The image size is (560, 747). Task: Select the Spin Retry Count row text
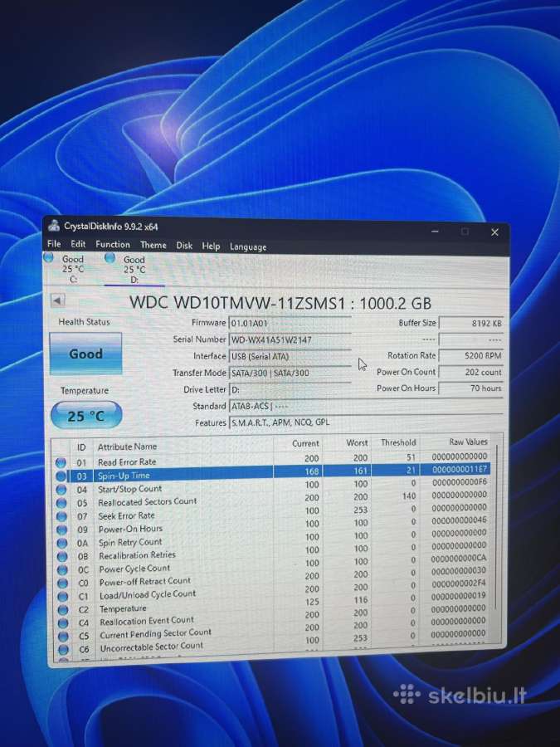(130, 542)
